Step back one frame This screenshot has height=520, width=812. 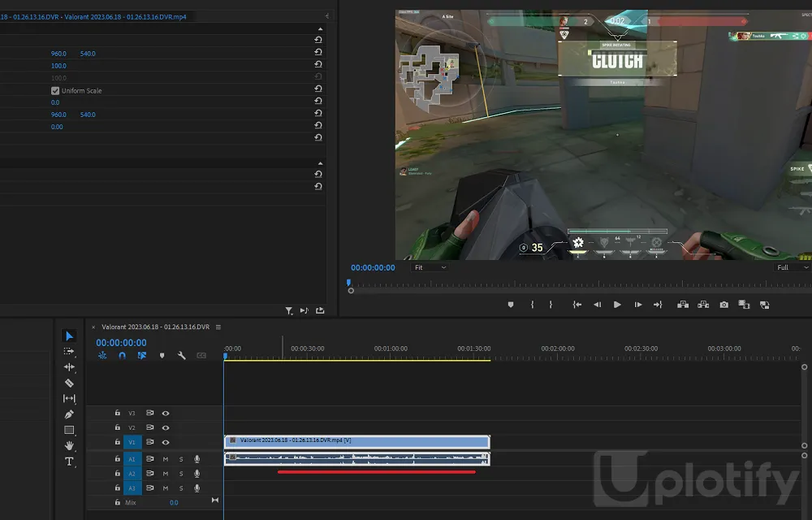coord(597,305)
